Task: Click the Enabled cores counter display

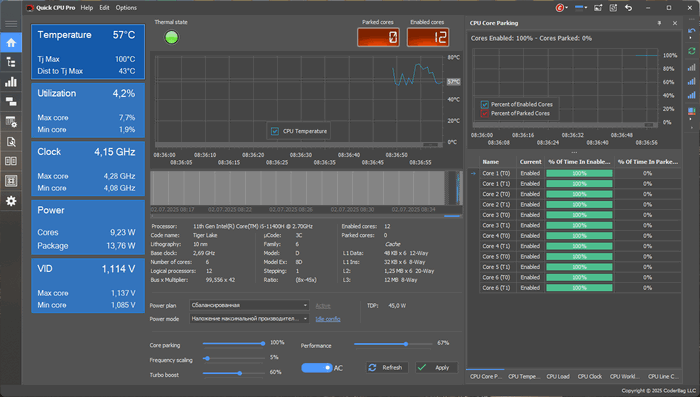Action: pyautogui.click(x=428, y=37)
